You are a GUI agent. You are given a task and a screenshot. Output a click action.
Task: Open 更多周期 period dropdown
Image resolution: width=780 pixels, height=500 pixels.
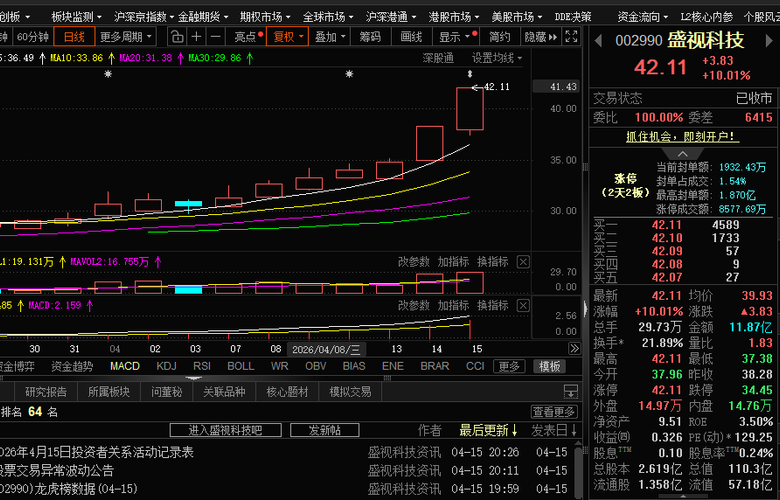tap(126, 37)
